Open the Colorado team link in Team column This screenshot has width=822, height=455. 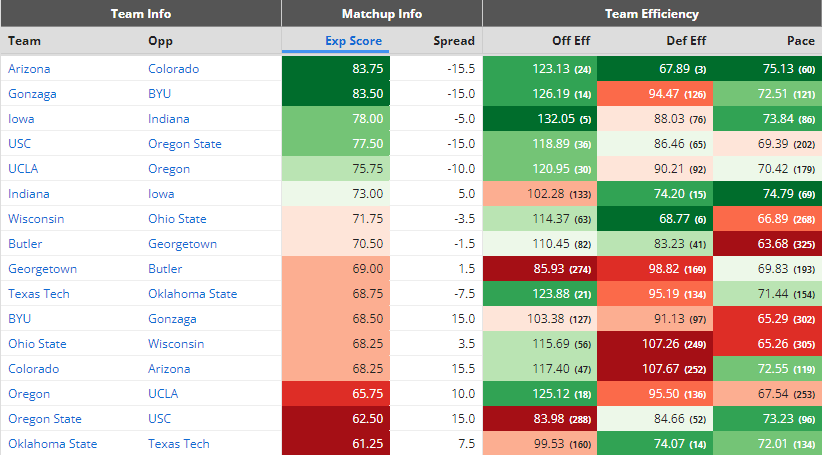pos(34,369)
